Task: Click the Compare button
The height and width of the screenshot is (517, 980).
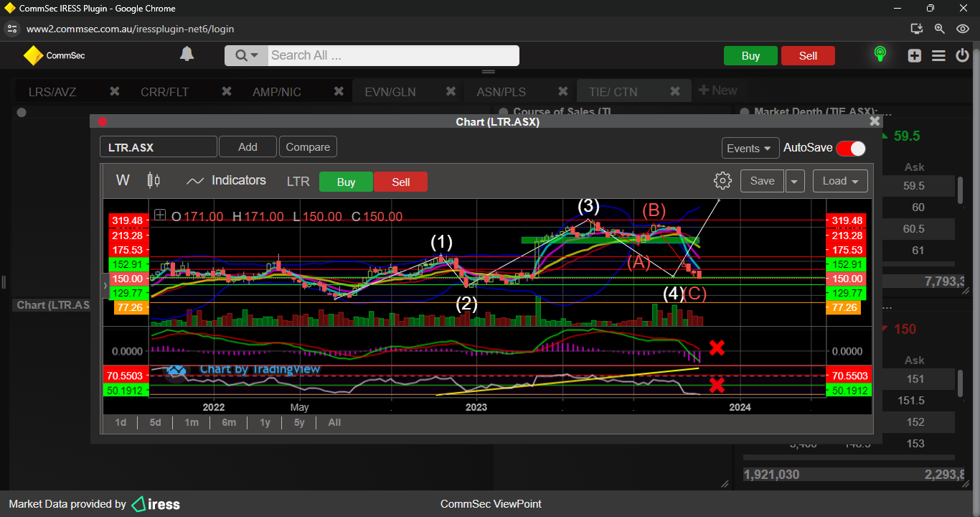Action: [x=308, y=147]
